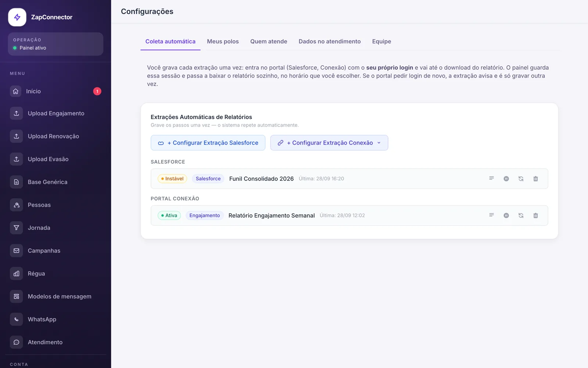Viewport: 588px width, 368px height.
Task: Open the Equipe tab
Action: (381, 42)
